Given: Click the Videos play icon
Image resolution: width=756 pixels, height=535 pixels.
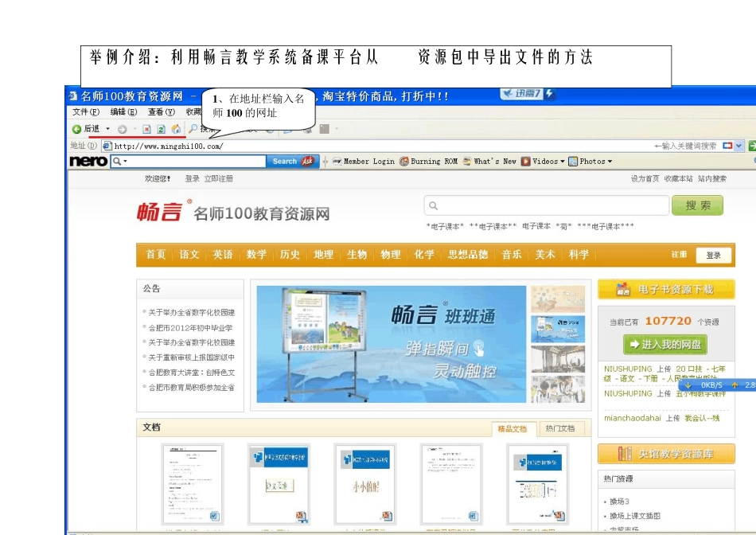Looking at the screenshot, I should 525,161.
